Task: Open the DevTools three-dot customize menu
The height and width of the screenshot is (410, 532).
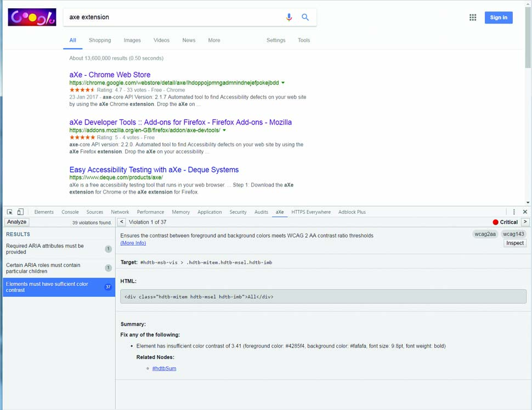Action: pos(514,212)
